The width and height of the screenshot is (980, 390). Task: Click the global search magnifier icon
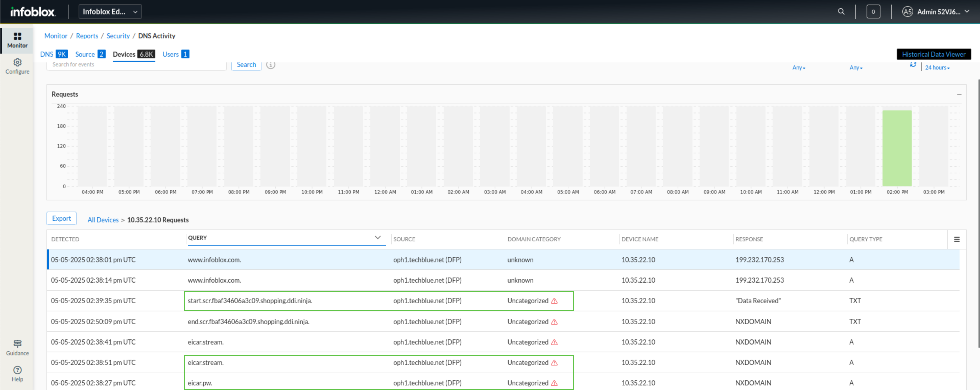[x=841, y=12]
